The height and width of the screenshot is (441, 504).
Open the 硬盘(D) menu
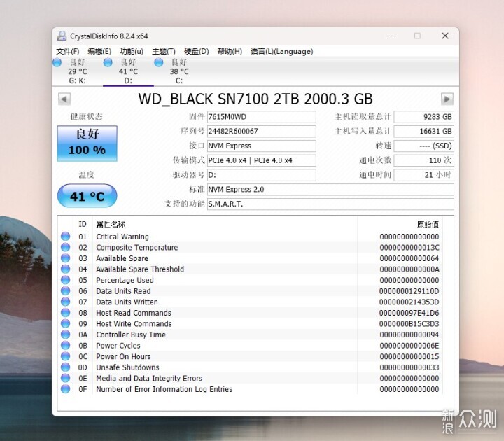click(197, 51)
